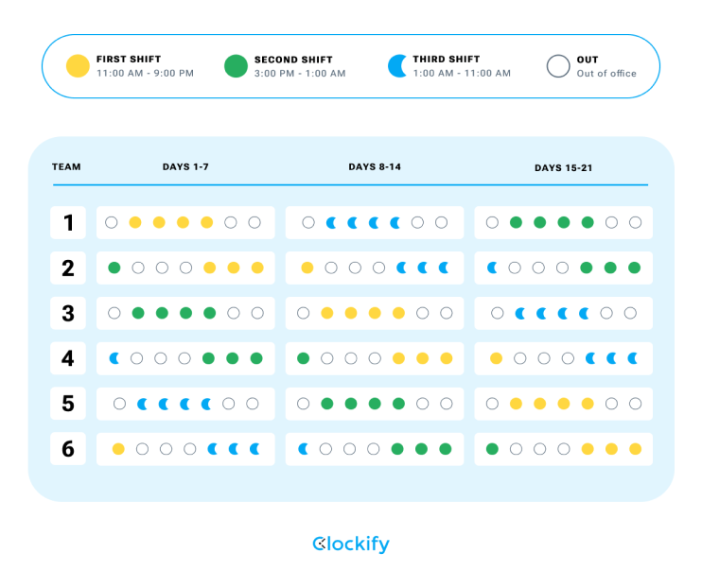Click the DAYS 8-14 column header
Screen dimensions: 702x588
375,167
